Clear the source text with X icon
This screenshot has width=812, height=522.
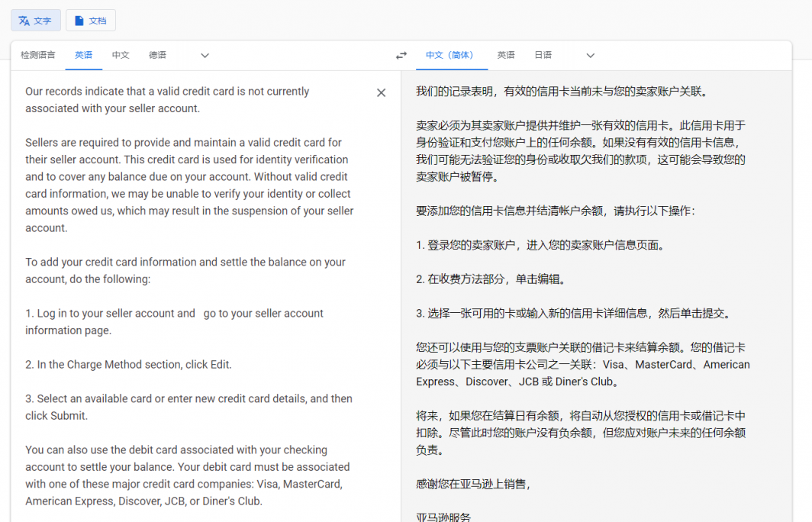pyautogui.click(x=381, y=92)
